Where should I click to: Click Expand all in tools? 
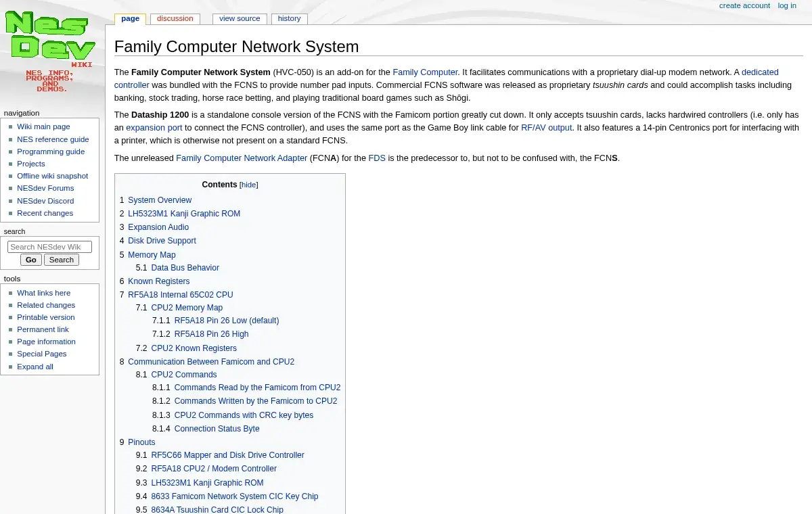coord(35,367)
